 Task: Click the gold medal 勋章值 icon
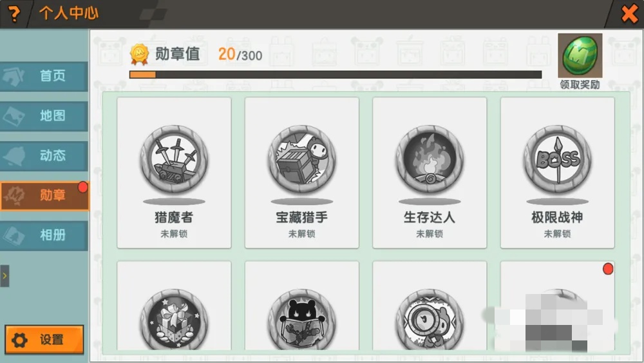pos(139,54)
